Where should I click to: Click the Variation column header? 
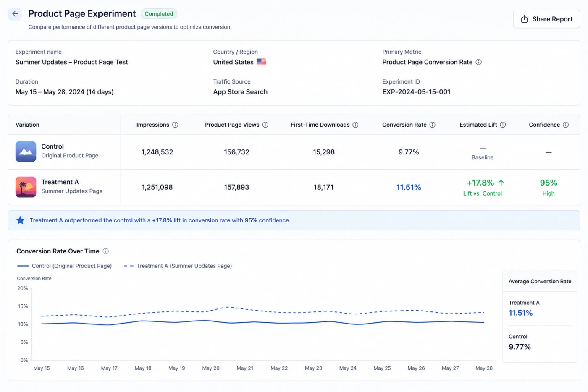pyautogui.click(x=27, y=125)
